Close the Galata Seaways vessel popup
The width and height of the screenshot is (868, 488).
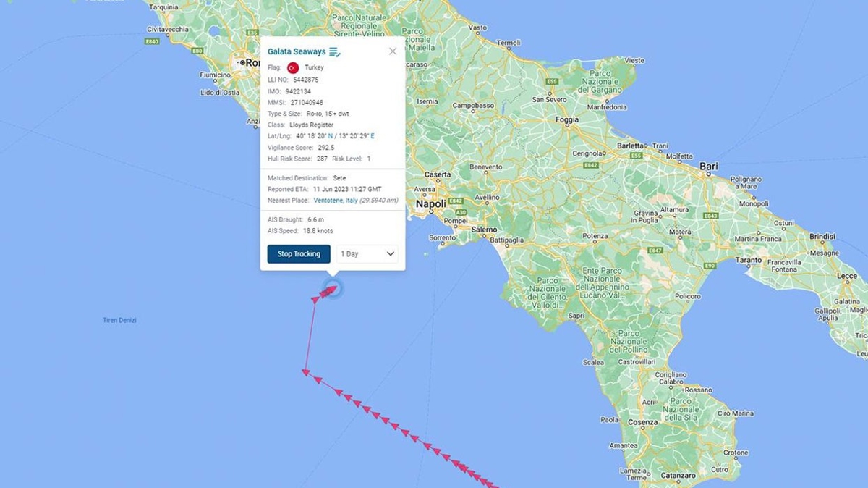tap(393, 51)
